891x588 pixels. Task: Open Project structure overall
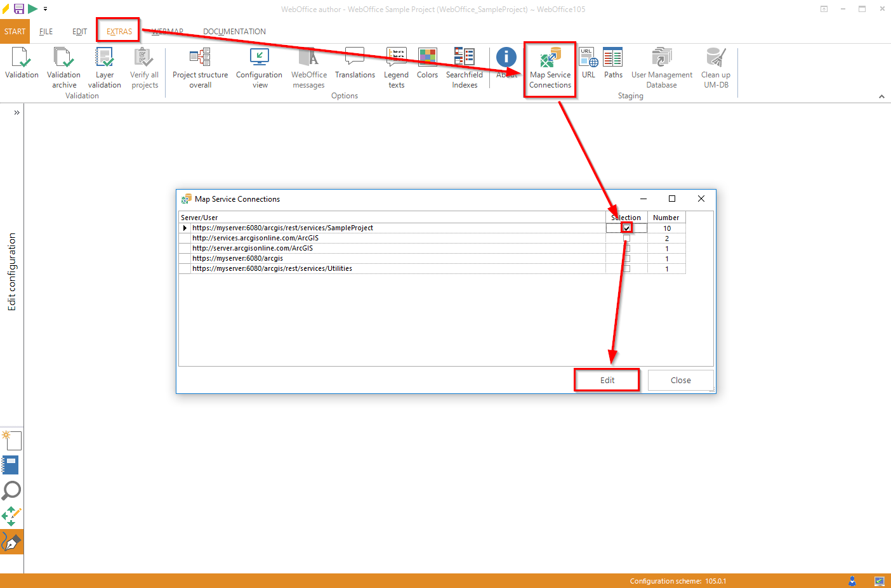200,68
